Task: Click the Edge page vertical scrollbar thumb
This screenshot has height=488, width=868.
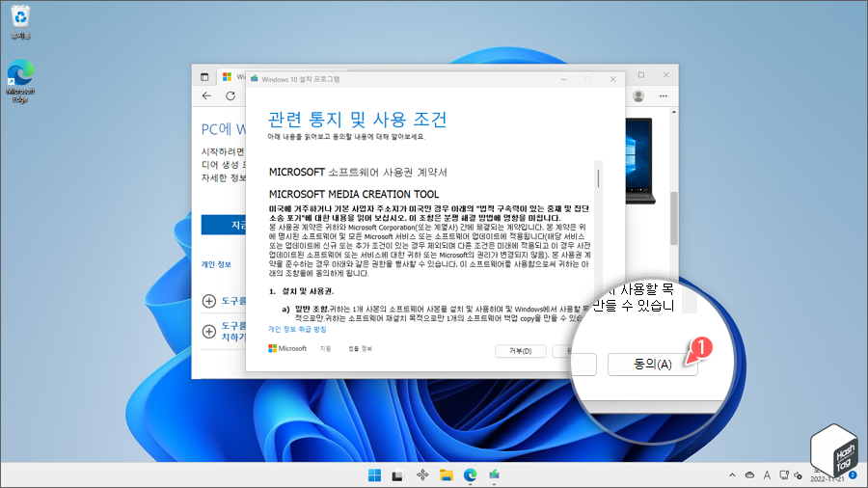Action: tap(674, 218)
